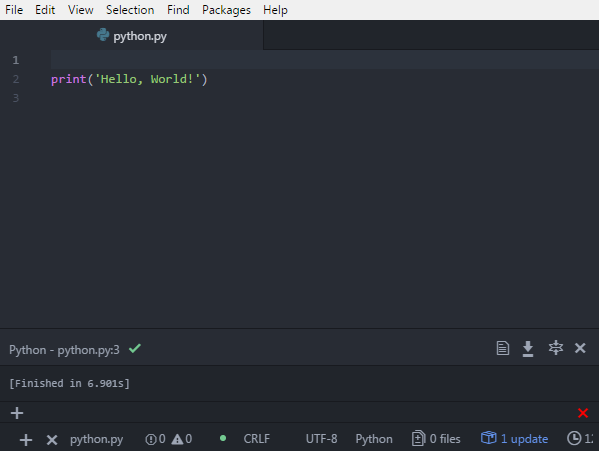This screenshot has height=451, width=599.
Task: Click the red X in the bottom panel
Action: 583,413
